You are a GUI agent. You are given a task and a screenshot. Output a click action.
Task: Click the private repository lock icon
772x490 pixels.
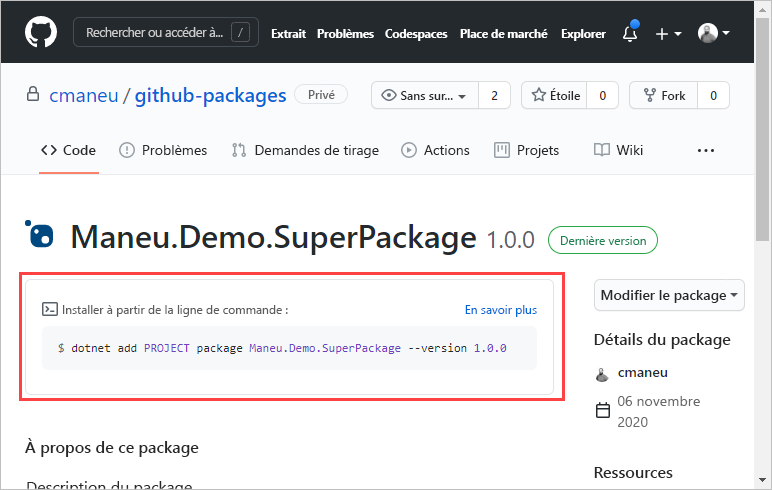click(x=32, y=94)
